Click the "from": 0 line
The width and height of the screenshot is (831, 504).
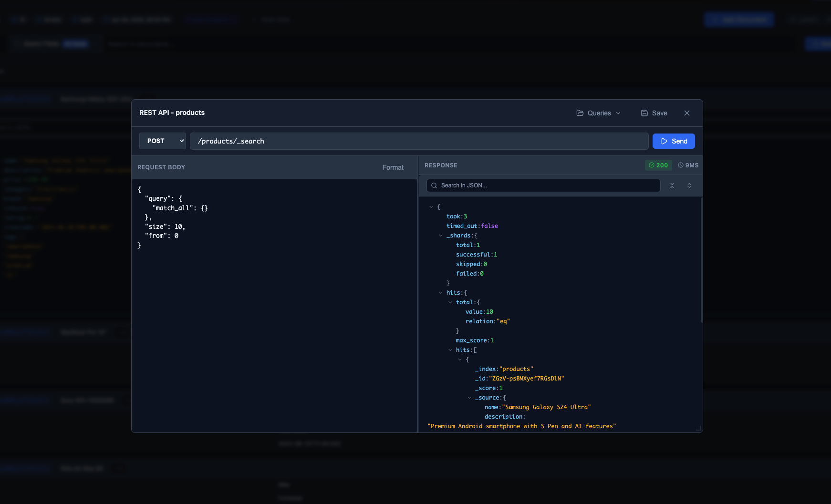coord(162,236)
